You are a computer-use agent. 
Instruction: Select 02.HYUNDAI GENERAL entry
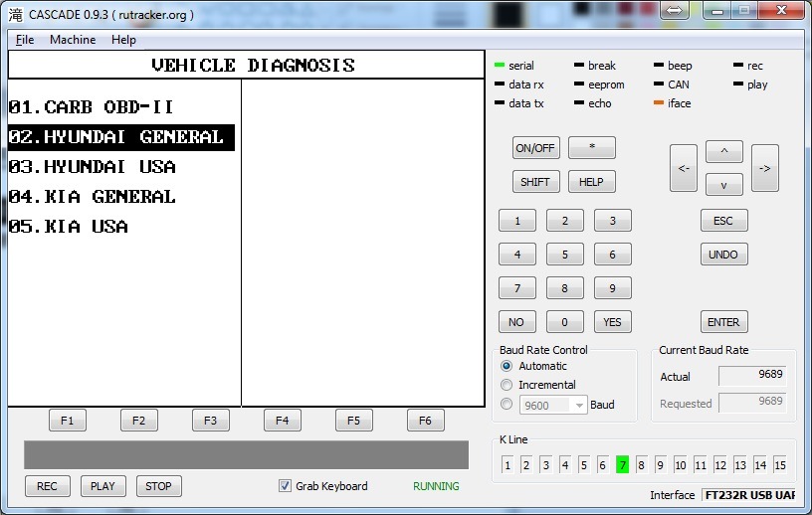pos(121,137)
